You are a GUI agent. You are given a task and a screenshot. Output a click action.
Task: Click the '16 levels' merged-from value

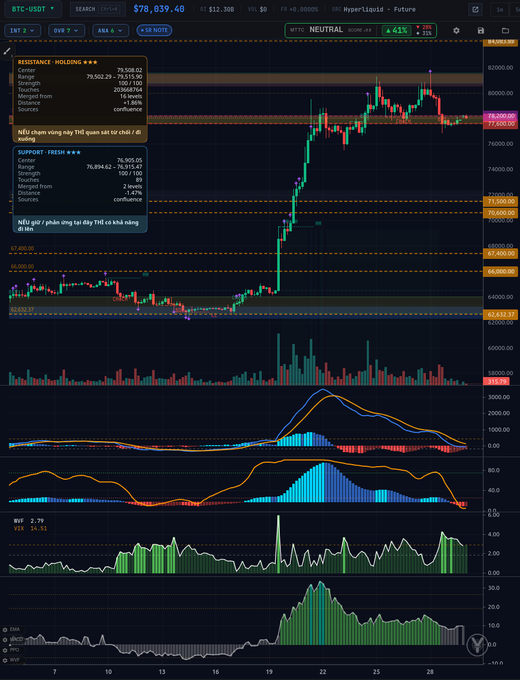(x=131, y=96)
